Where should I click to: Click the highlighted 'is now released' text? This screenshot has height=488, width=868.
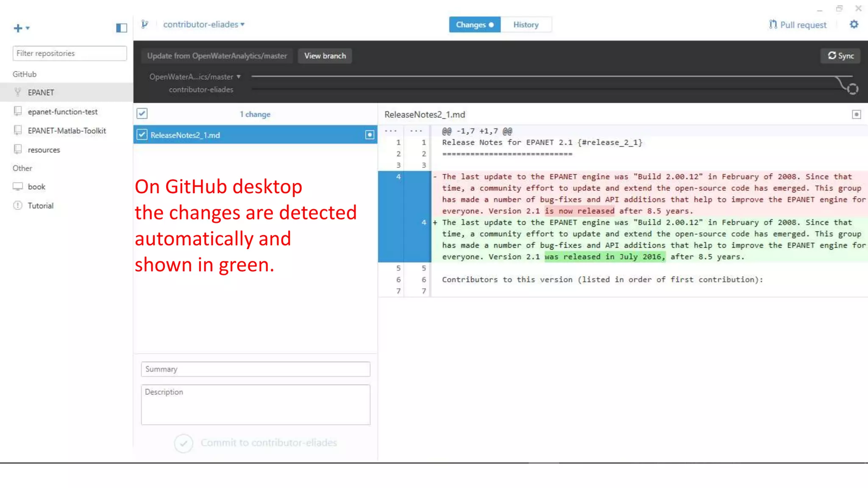tap(580, 211)
